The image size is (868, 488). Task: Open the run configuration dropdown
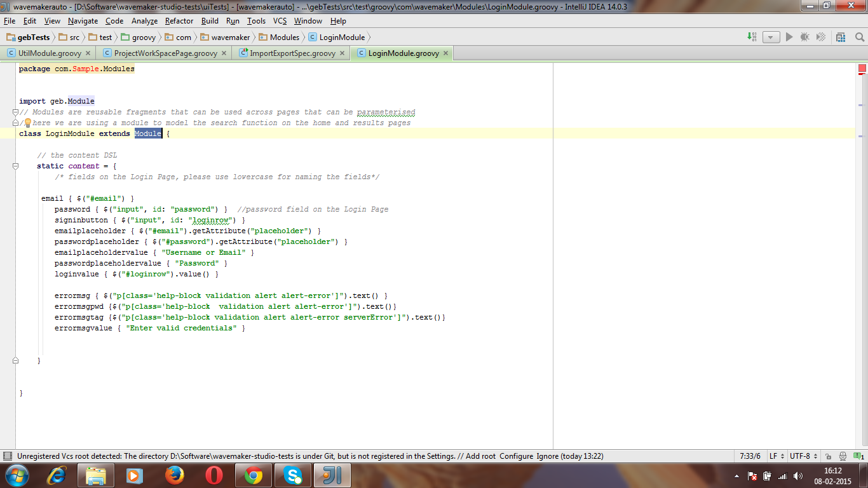pos(771,37)
